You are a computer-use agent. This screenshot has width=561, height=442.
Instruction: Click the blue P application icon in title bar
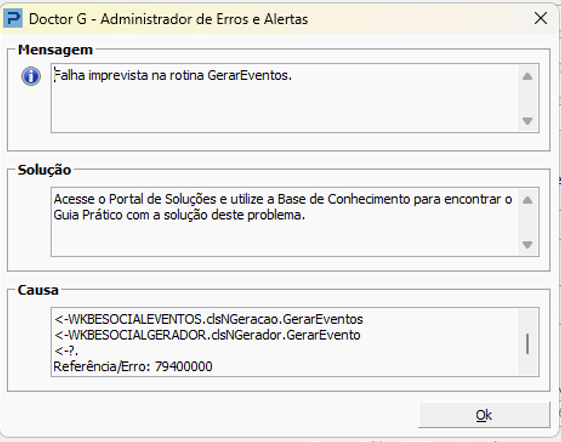coord(13,18)
